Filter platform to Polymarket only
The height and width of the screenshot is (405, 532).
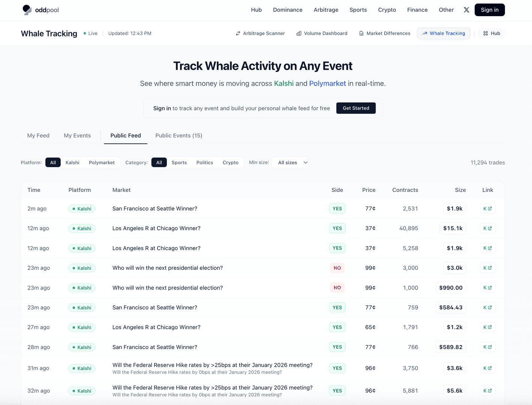pos(102,162)
